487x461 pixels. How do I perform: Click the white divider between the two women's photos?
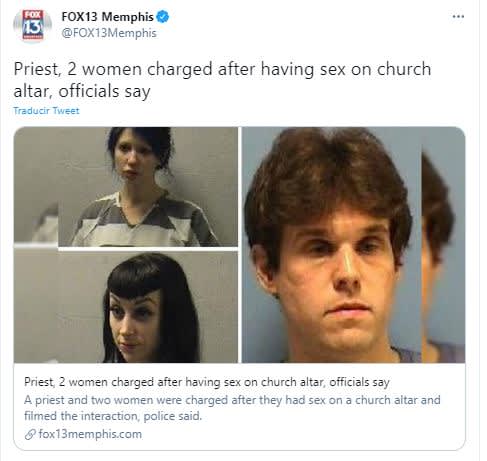coord(148,249)
